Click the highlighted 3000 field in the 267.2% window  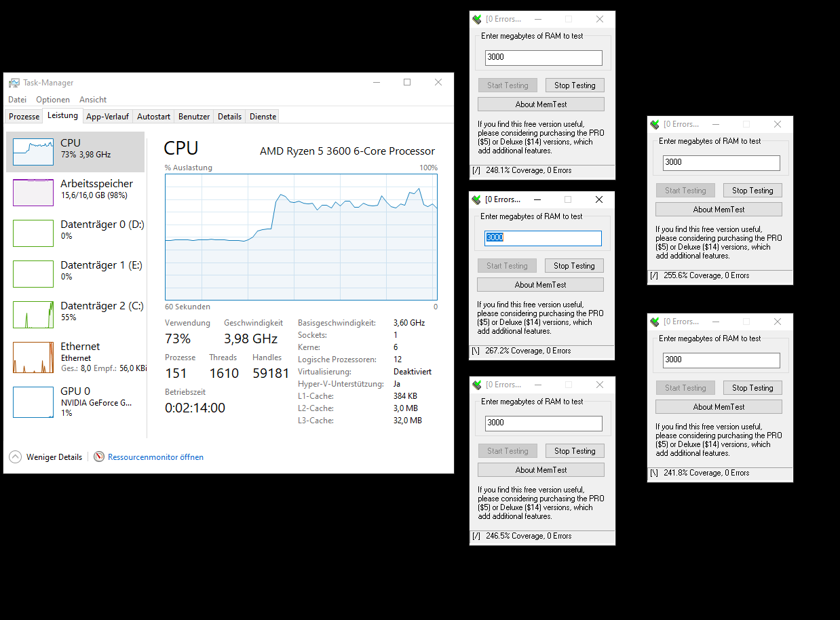[543, 238]
